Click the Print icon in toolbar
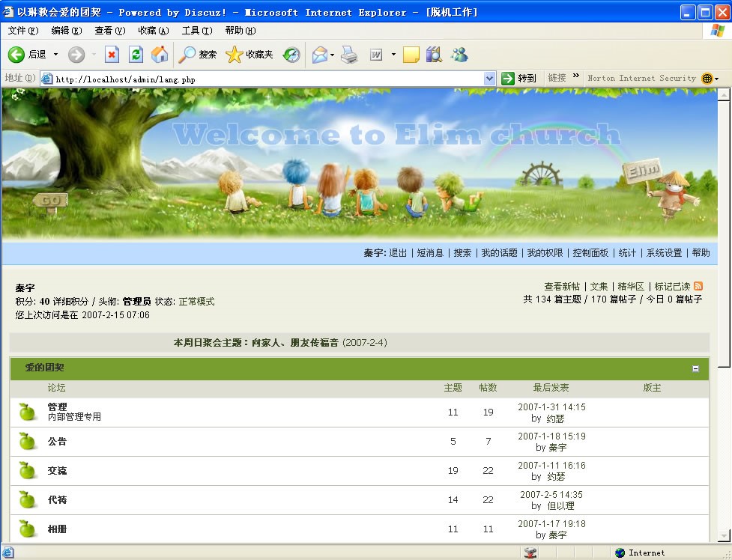Screen dimensions: 732x560 tap(349, 55)
